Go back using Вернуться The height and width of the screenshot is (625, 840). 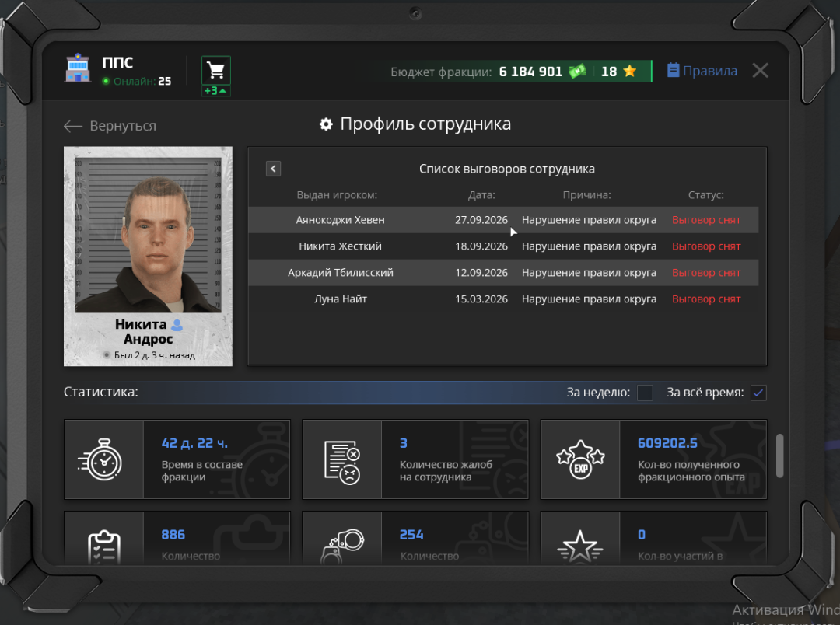point(110,126)
